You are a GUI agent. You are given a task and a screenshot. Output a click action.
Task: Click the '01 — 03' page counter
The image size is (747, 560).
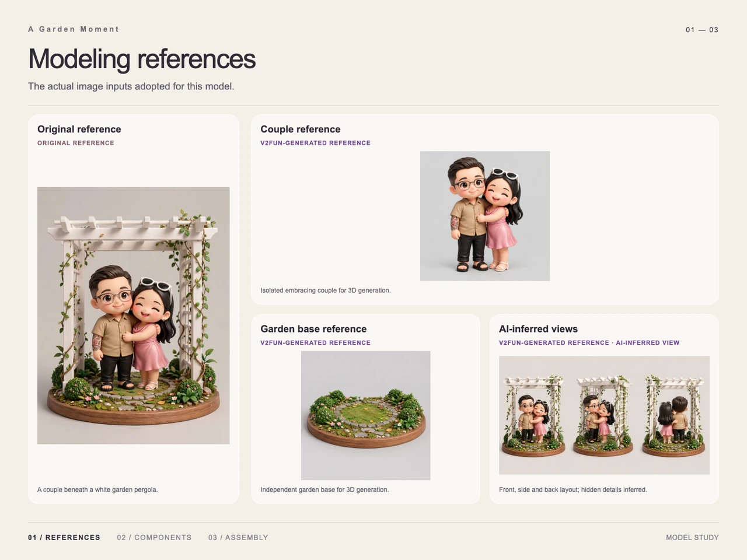pos(702,30)
